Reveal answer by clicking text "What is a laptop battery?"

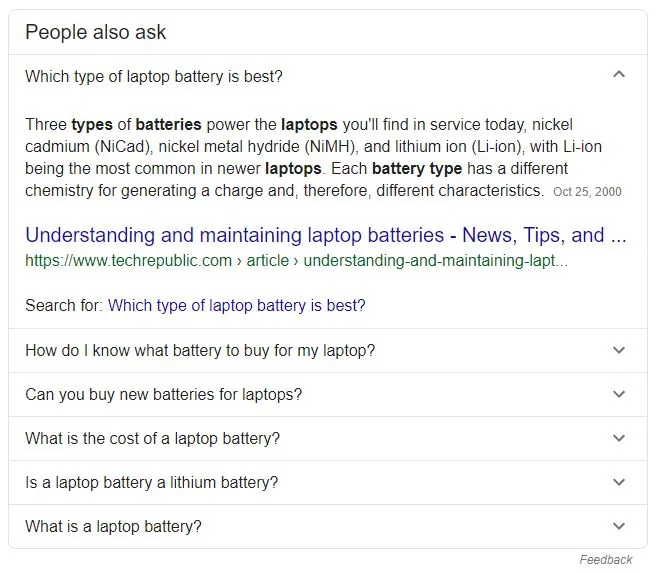(113, 527)
